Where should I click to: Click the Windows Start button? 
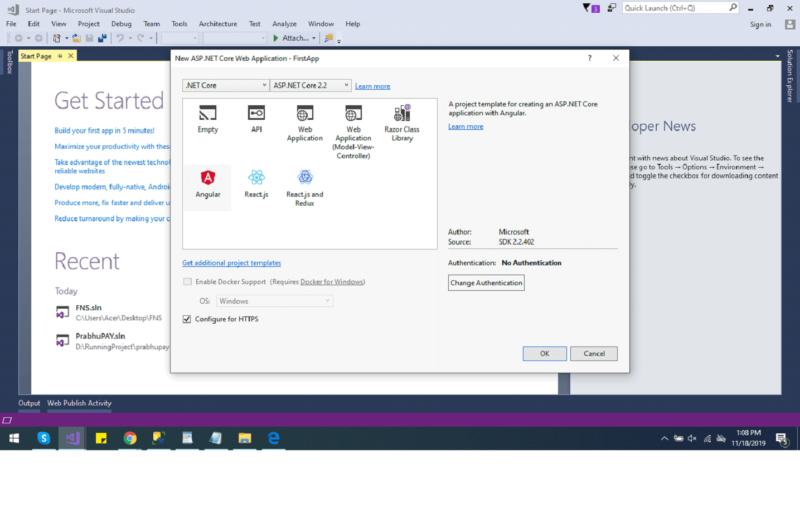(x=14, y=438)
